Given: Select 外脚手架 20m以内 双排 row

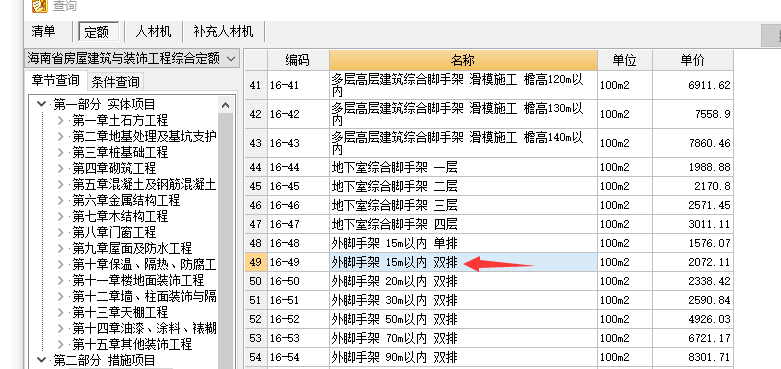Looking at the screenshot, I should coord(463,281).
